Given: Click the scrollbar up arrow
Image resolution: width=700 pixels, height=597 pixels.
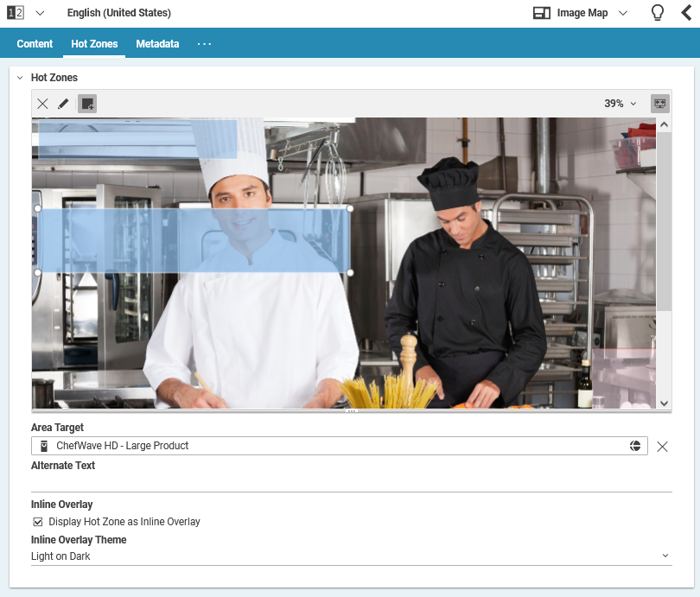Looking at the screenshot, I should (664, 123).
